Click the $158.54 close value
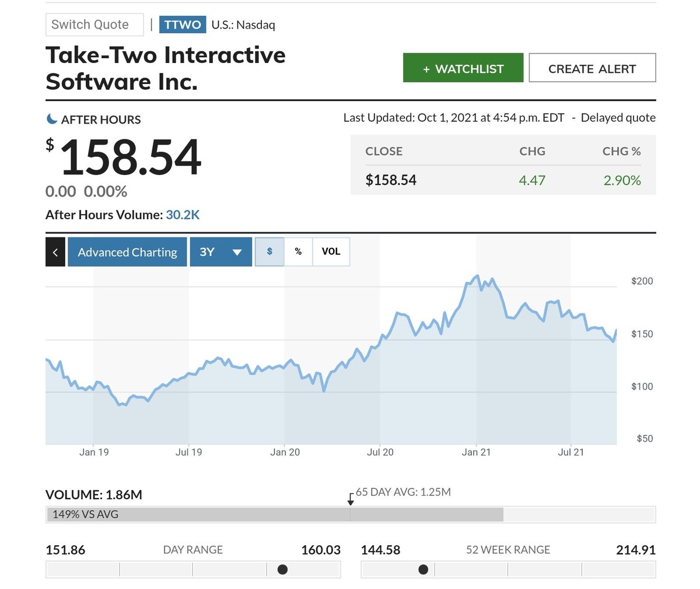Viewport: 700px width, 589px height. 391,180
